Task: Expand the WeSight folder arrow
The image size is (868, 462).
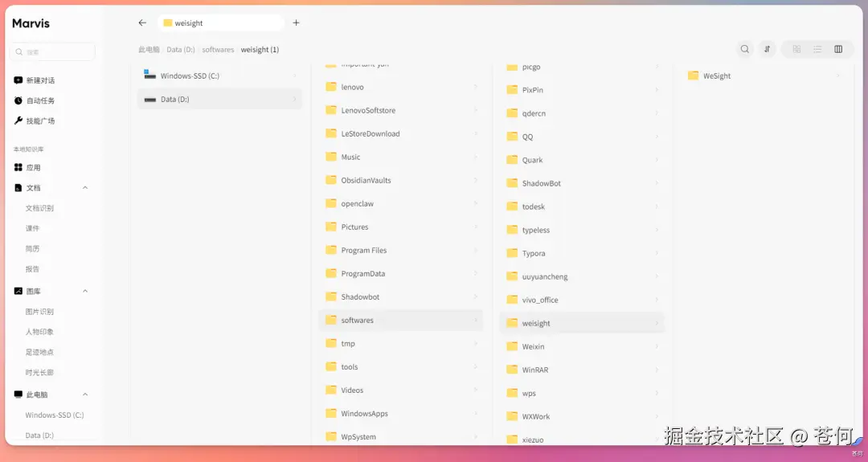Action: point(837,76)
